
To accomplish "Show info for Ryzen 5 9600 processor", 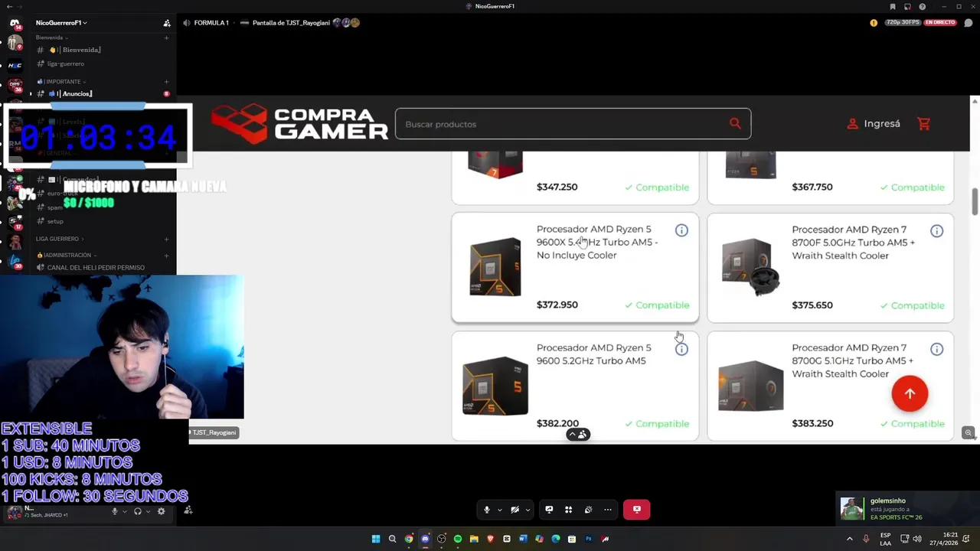I will 681,349.
